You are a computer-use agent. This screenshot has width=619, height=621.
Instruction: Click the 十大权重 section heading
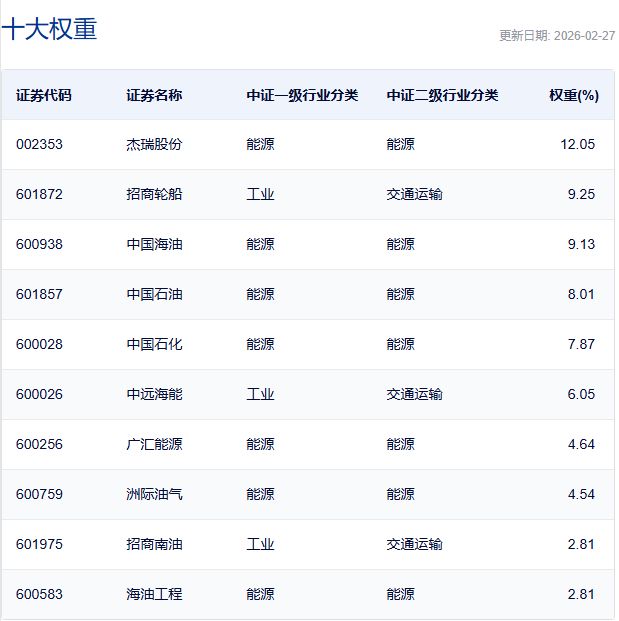50,29
